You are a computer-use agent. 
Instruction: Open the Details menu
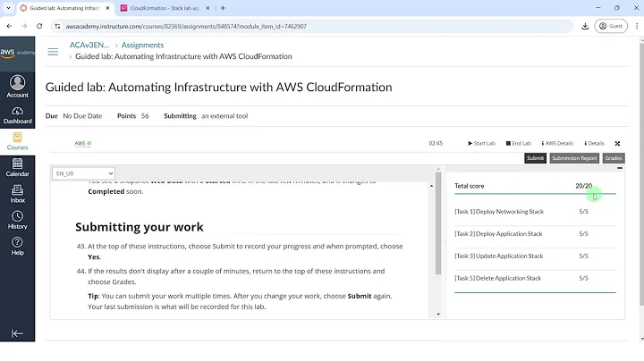point(594,143)
